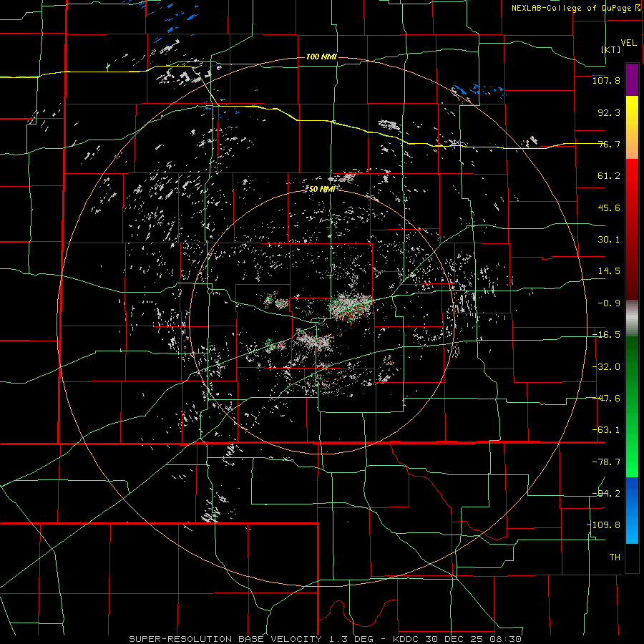644x644 pixels.
Task: Select the -63.1 velocity scale value
Action: [606, 430]
